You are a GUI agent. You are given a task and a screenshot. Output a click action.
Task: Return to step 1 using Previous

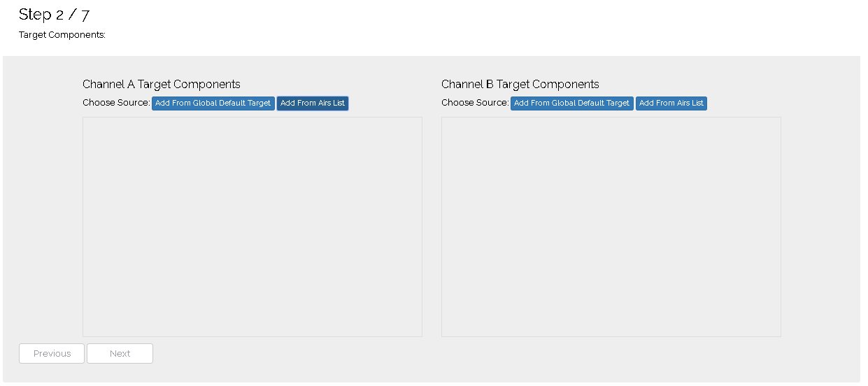coord(52,354)
